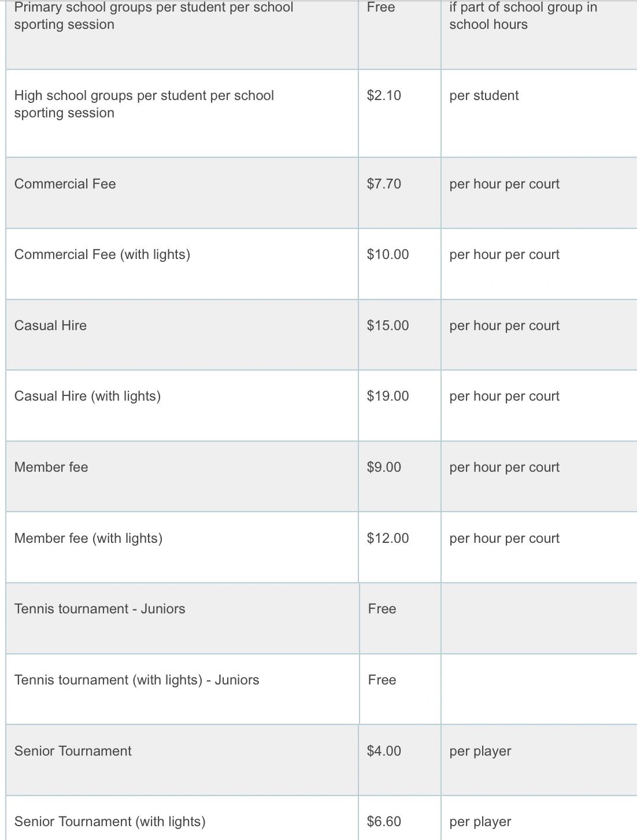Click the $6.60 price cell
The width and height of the screenshot is (637, 840).
pyautogui.click(x=384, y=822)
